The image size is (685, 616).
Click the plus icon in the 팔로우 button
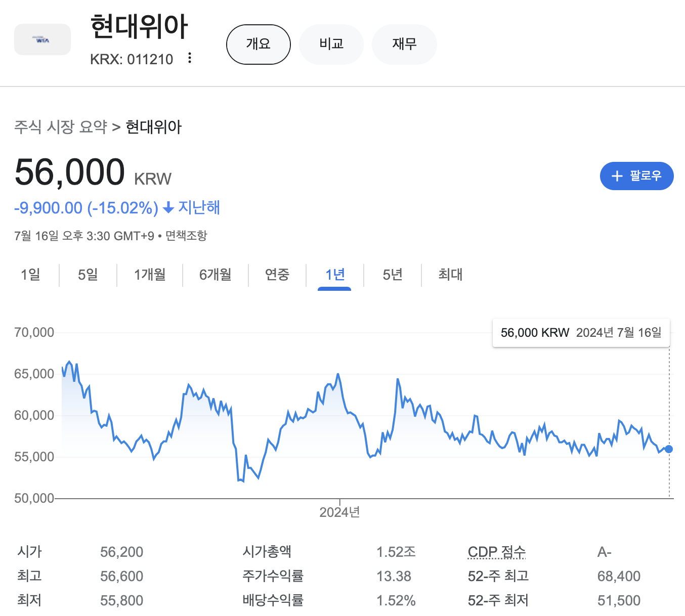pos(617,176)
